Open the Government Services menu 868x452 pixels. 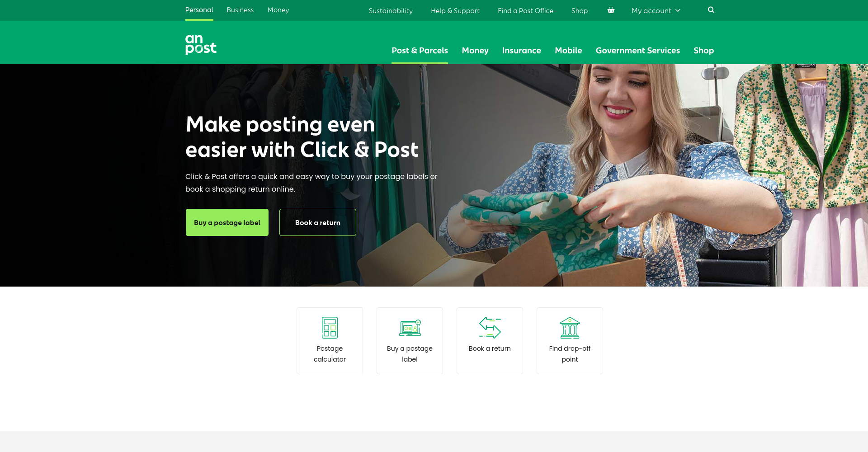(x=638, y=51)
